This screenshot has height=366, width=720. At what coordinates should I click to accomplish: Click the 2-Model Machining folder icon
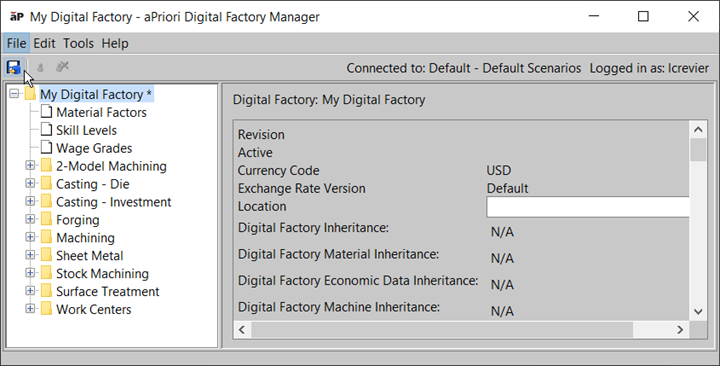click(46, 165)
